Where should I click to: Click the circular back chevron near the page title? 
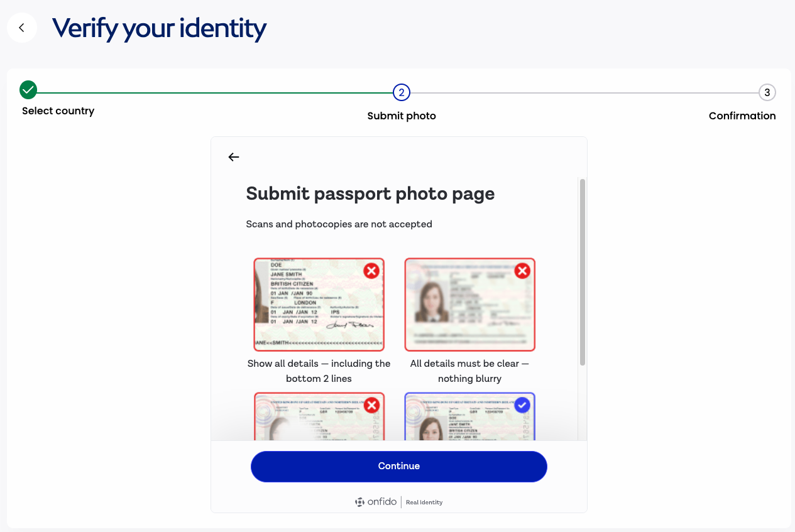pyautogui.click(x=21, y=28)
